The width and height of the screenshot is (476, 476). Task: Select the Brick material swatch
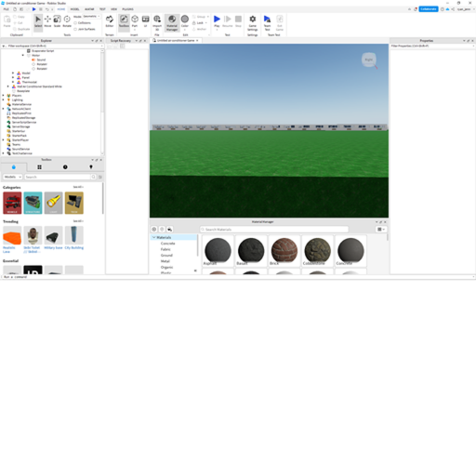[284, 251]
